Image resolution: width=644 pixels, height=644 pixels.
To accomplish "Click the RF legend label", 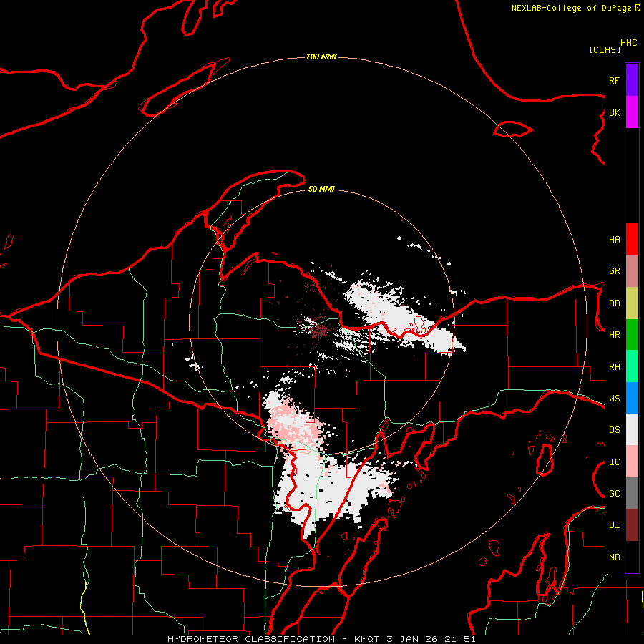I will click(614, 80).
